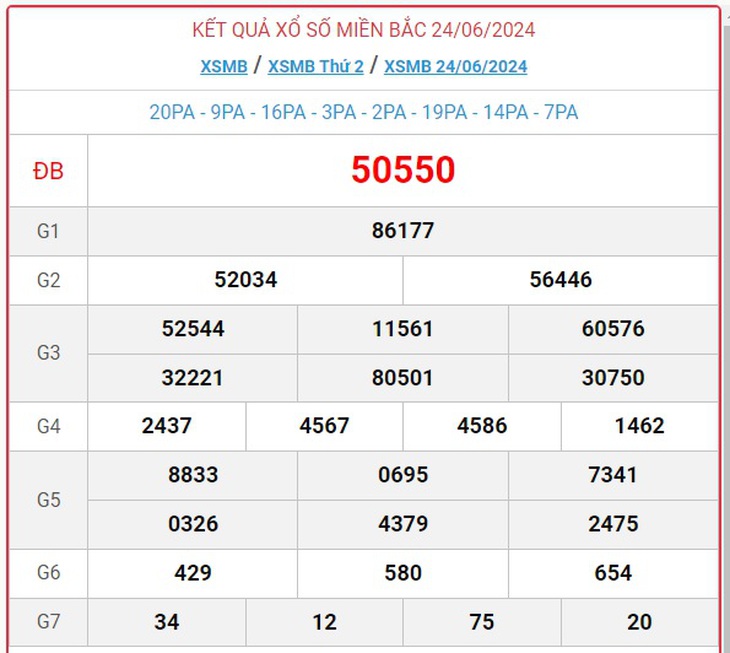This screenshot has width=730, height=653.
Task: Select the G4 number 4586
Action: click(x=482, y=426)
